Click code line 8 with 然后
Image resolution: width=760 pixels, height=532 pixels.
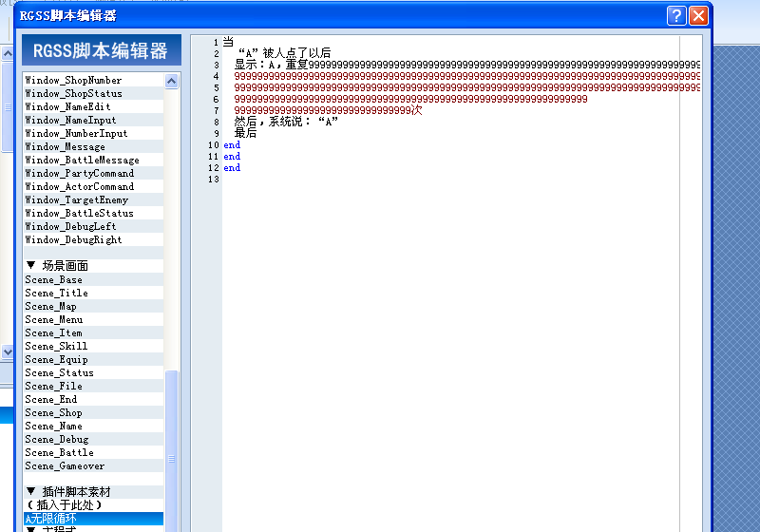[x=286, y=122]
